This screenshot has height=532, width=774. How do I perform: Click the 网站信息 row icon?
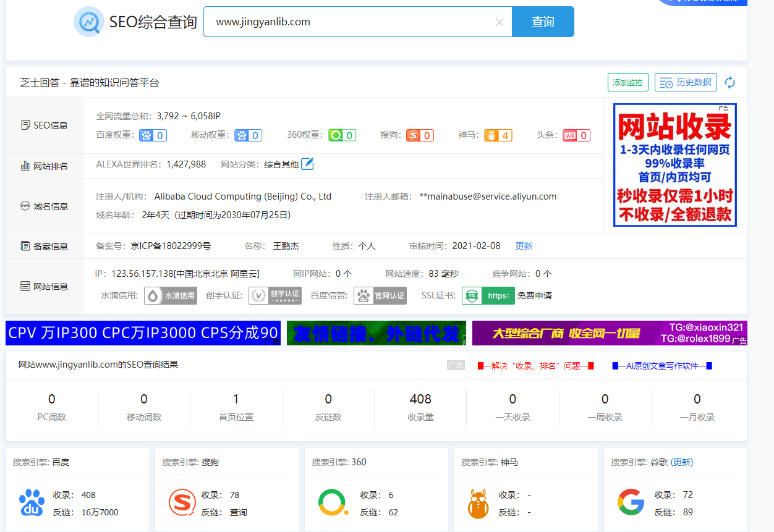(25, 286)
